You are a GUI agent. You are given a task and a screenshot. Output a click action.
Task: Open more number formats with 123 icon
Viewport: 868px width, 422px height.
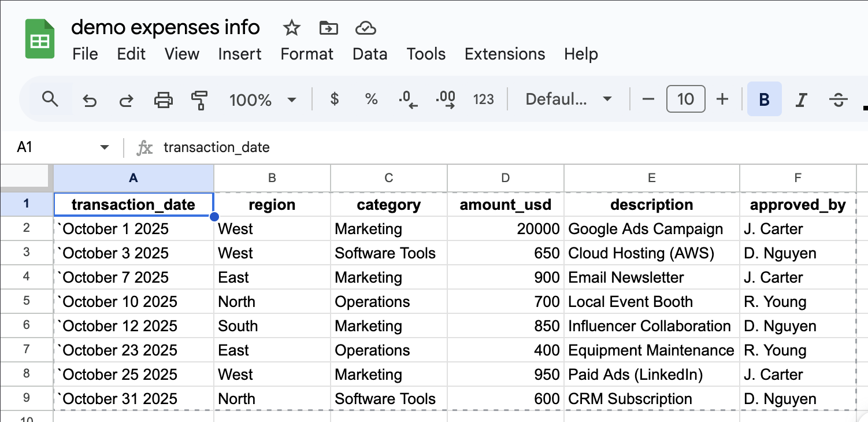pyautogui.click(x=484, y=99)
